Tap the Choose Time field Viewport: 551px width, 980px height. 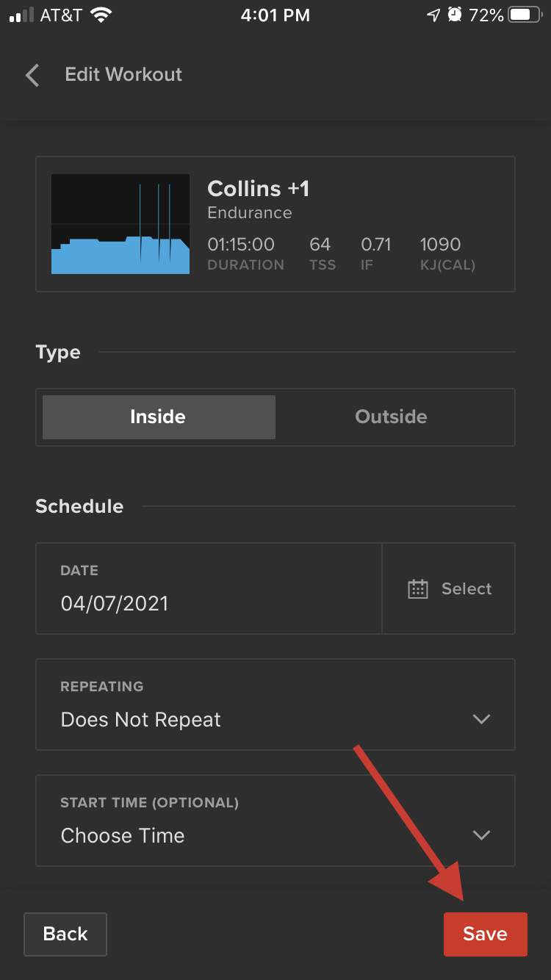275,821
